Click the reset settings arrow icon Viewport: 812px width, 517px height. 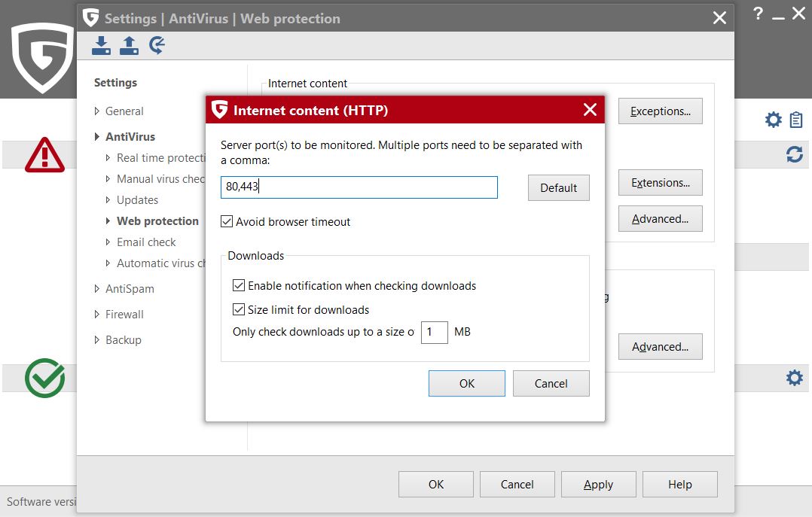click(x=157, y=46)
